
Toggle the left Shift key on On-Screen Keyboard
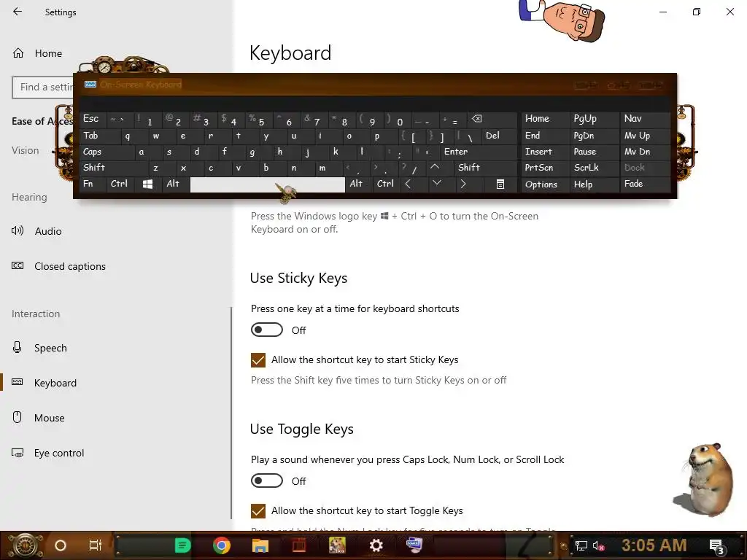[114, 168]
